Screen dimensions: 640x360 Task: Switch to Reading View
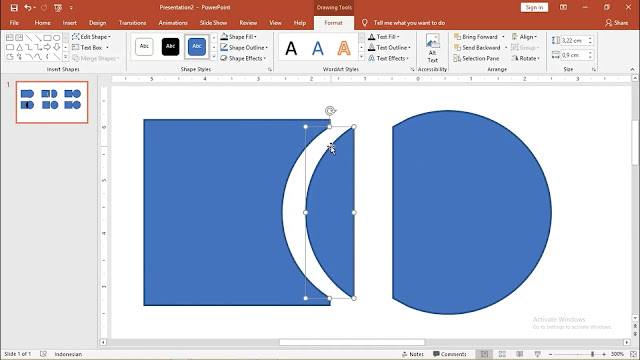520,354
